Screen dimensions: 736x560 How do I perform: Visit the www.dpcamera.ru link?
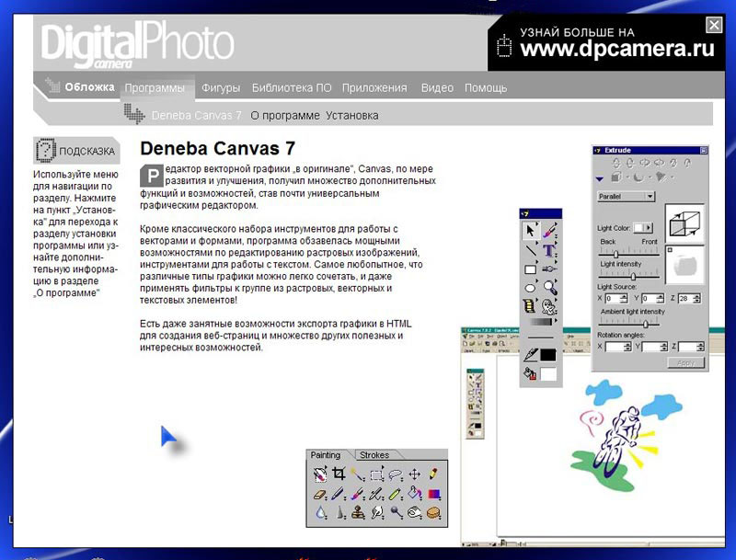(617, 49)
